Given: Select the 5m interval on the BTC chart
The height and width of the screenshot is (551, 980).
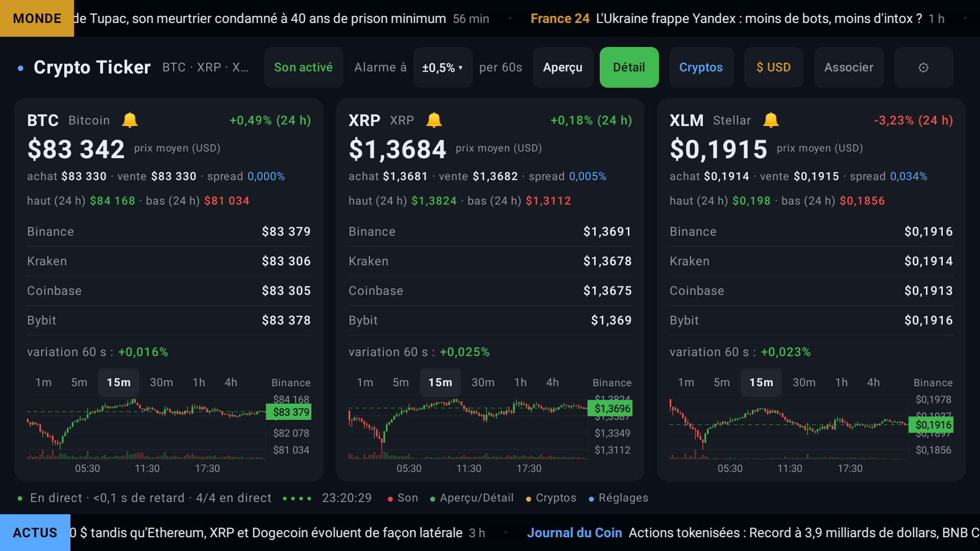Looking at the screenshot, I should point(79,383).
